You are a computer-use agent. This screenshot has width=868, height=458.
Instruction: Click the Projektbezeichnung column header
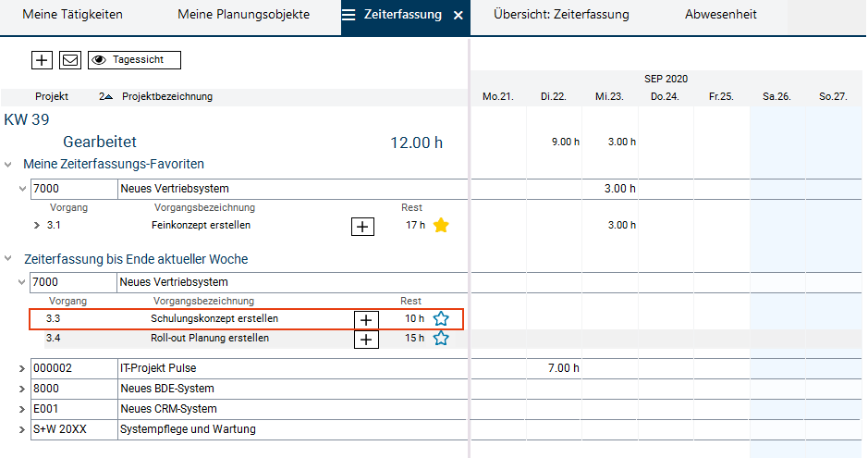point(167,96)
